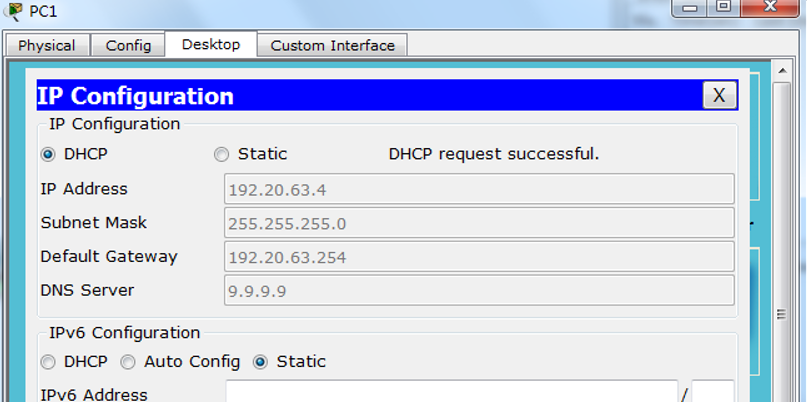Viewport: 807px width, 405px height.
Task: Click the 'DNS Server' label
Action: [x=87, y=290]
